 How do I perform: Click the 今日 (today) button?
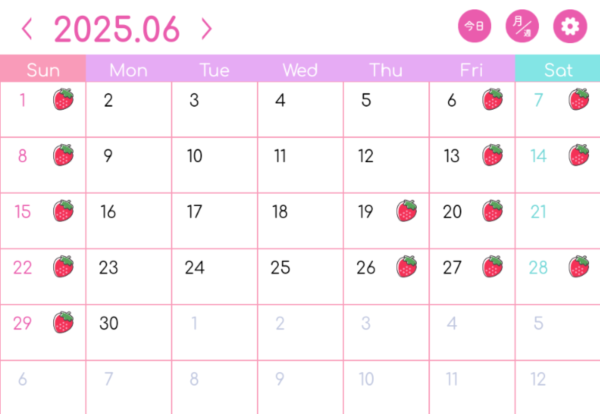(474, 26)
